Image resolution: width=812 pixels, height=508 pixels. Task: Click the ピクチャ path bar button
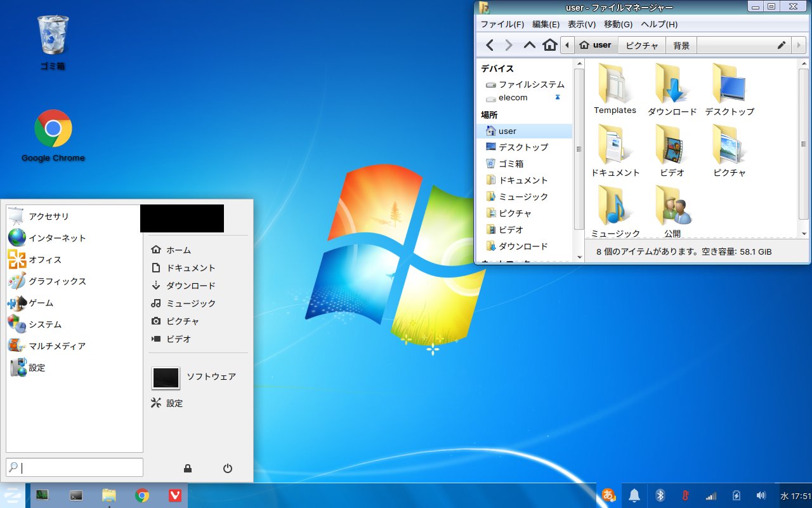point(642,45)
